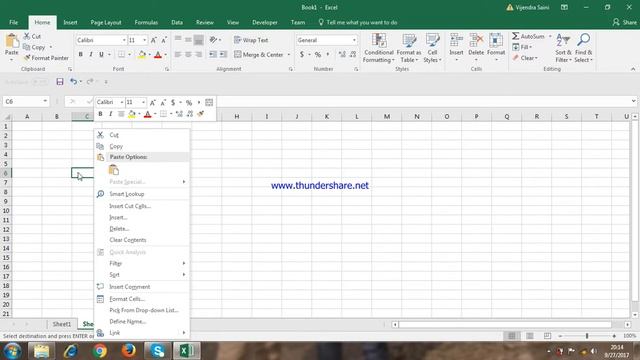The height and width of the screenshot is (360, 640).
Task: Click Save in the Quick Access Toolbar
Action: (60, 82)
